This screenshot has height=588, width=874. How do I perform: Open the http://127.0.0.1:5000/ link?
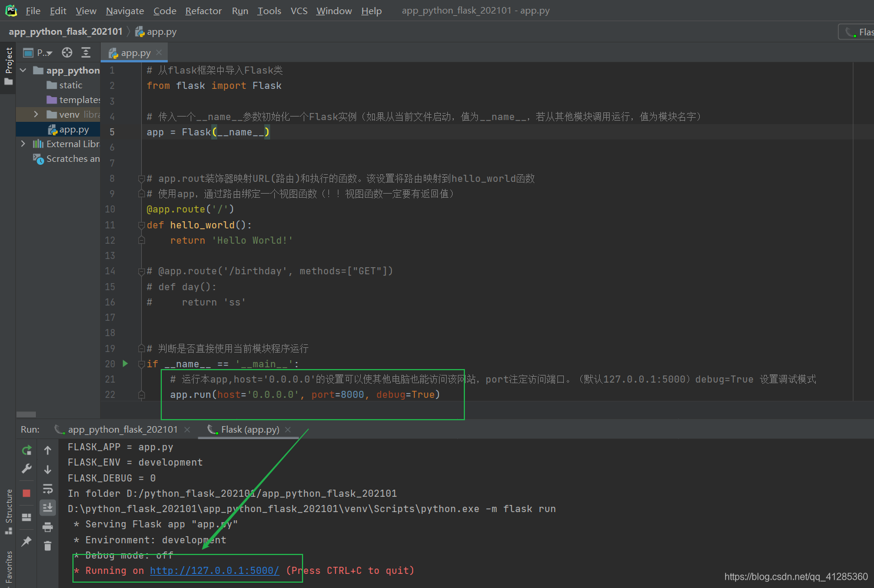(x=215, y=570)
